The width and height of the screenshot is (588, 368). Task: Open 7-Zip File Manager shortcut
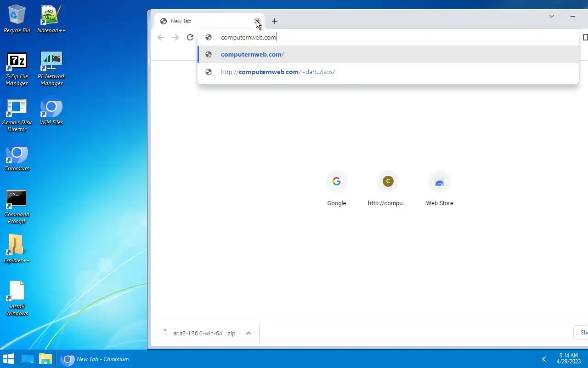(x=17, y=69)
